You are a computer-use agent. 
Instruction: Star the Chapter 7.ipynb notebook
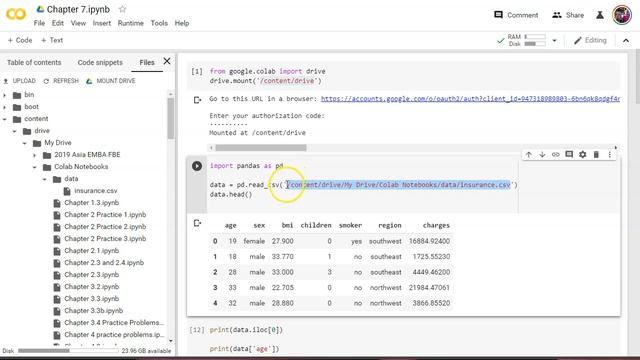click(x=122, y=9)
